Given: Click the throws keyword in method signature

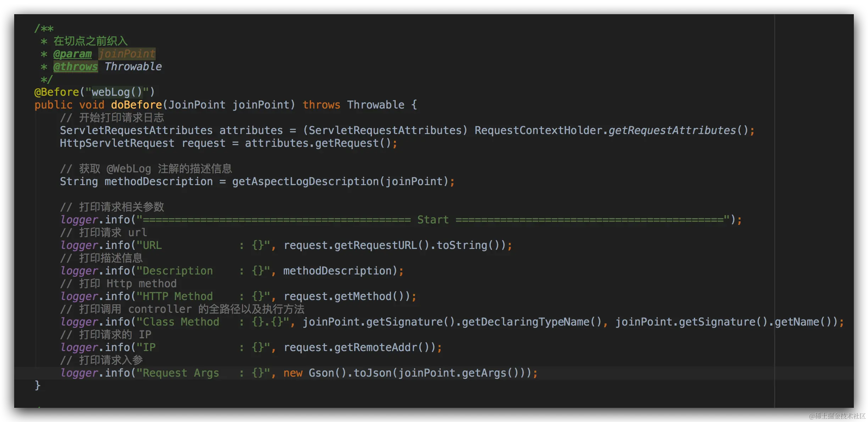Looking at the screenshot, I should 321,105.
